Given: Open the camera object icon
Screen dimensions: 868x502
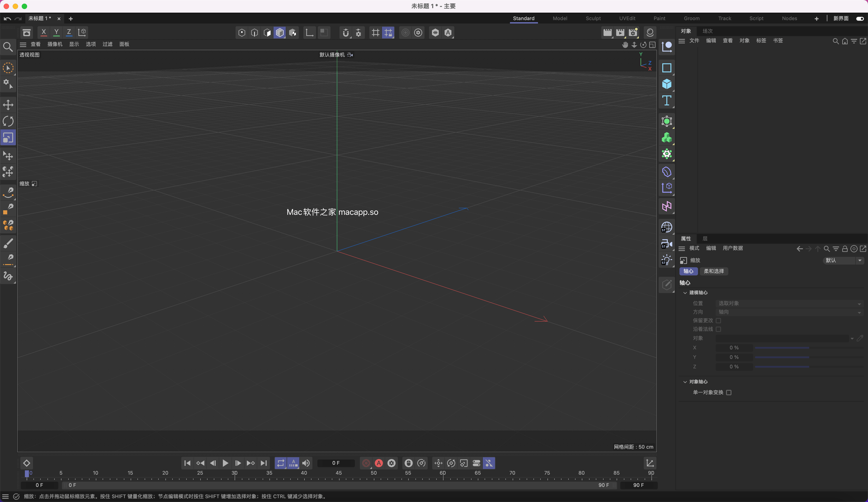Looking at the screenshot, I should 667,244.
